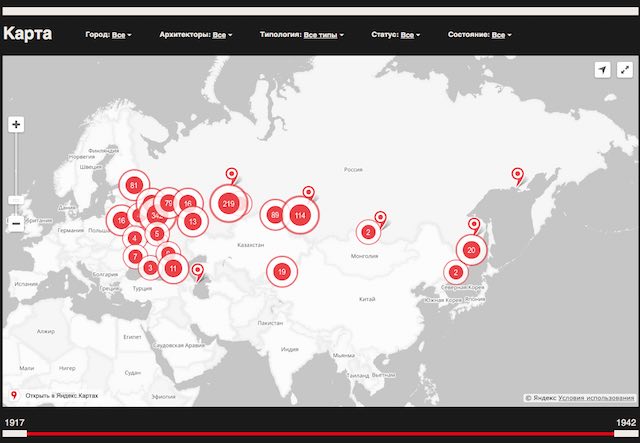Click Открыть в Яндекс.Картах link
This screenshot has width=640, height=443.
point(62,396)
